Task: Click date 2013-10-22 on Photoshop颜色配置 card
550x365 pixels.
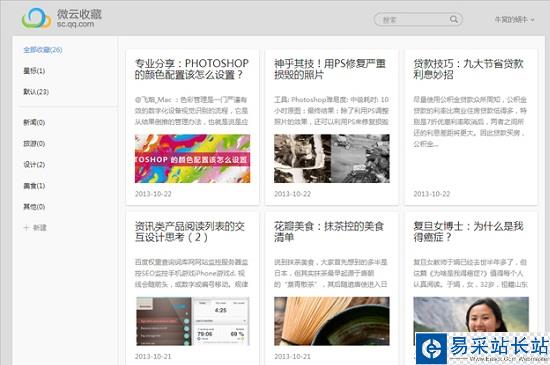Action: click(x=153, y=194)
